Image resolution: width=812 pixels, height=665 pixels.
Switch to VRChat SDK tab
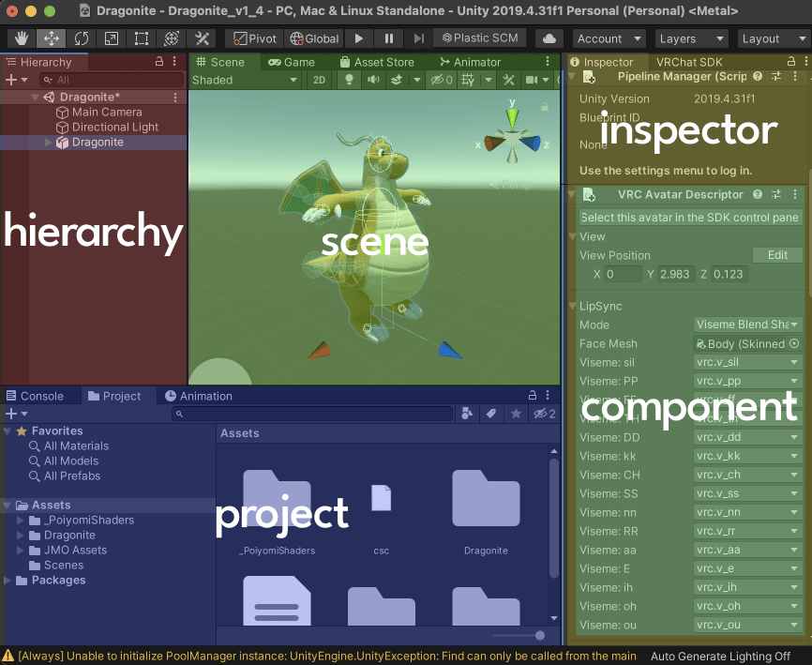click(x=689, y=62)
